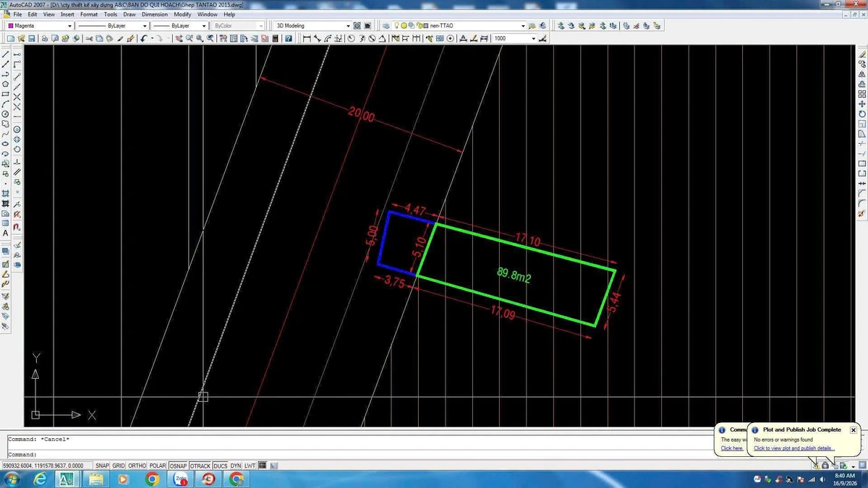Toggle DUCS in status bar
Image resolution: width=868 pixels, height=488 pixels.
tap(220, 466)
